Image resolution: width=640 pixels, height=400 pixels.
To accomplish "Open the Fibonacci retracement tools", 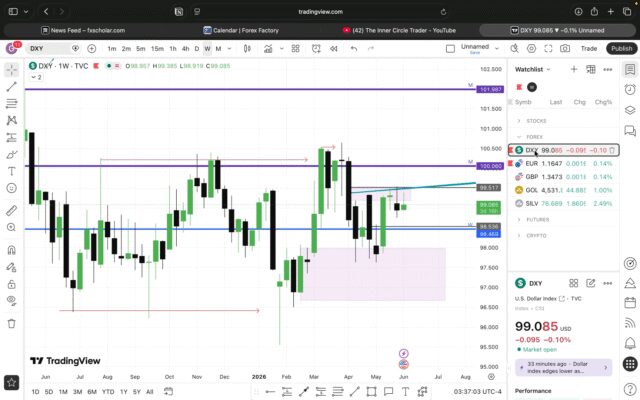I will 11,104.
